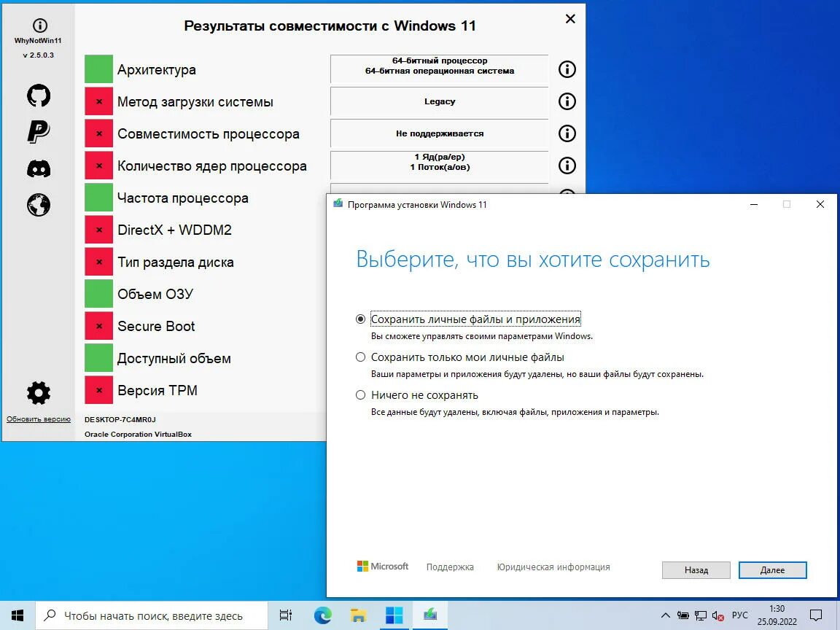Close the WhyNotWin11 results window
This screenshot has height=630, width=840.
pyautogui.click(x=570, y=19)
